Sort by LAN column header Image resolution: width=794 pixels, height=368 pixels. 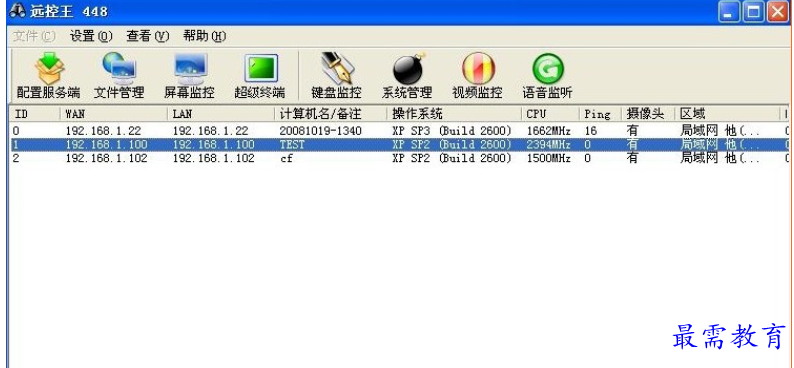221,114
